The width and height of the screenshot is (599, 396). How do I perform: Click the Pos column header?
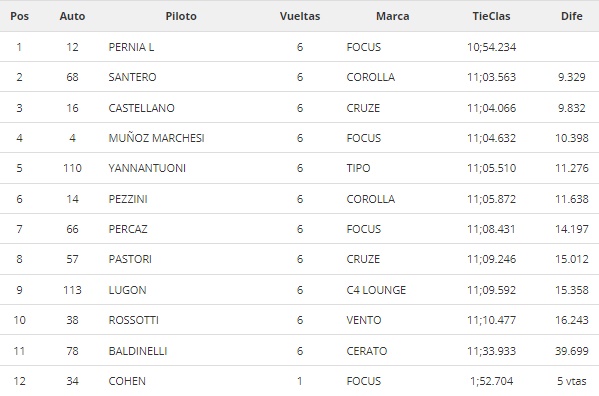[19, 16]
